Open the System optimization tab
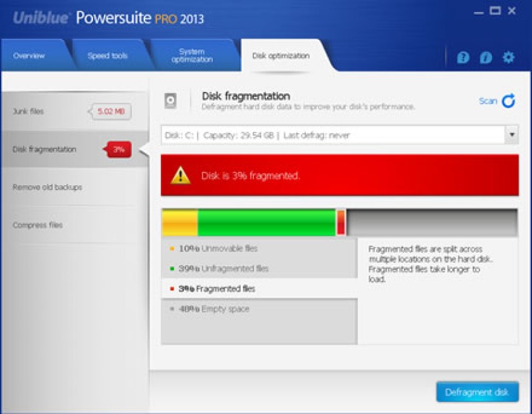 pos(192,55)
